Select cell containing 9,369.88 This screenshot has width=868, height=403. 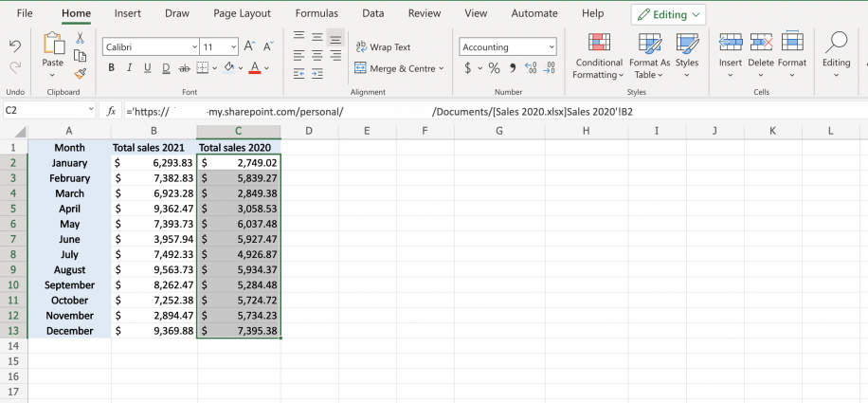click(154, 331)
